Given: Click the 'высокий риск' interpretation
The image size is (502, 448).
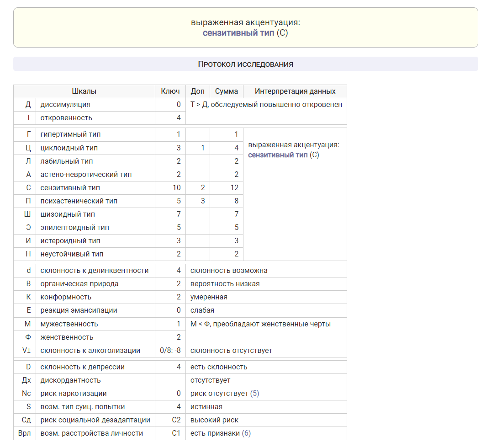Looking at the screenshot, I should pos(215,420).
